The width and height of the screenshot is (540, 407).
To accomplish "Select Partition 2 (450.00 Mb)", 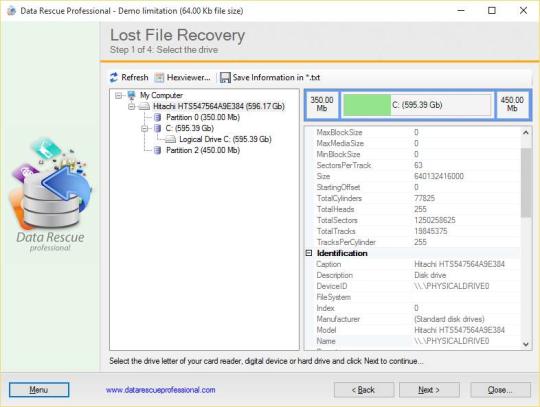I will [x=203, y=150].
